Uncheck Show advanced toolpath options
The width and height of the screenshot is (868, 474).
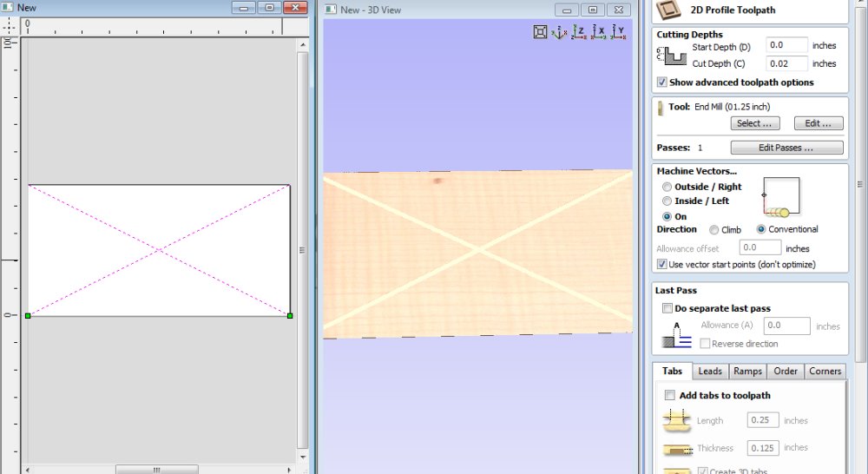point(662,82)
